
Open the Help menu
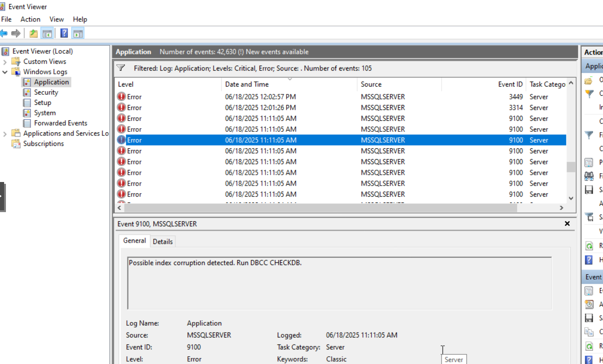coord(80,19)
